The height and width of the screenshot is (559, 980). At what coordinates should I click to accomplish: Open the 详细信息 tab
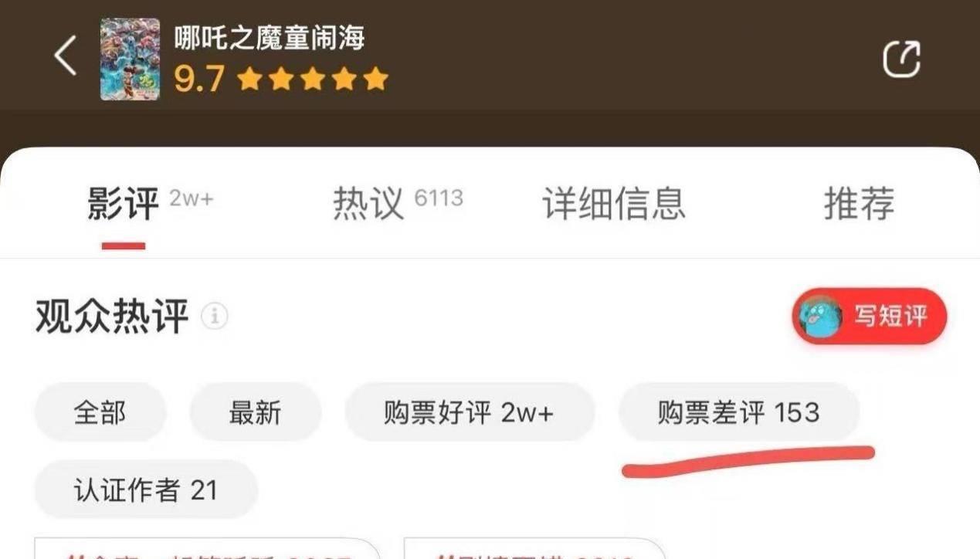[x=614, y=204]
